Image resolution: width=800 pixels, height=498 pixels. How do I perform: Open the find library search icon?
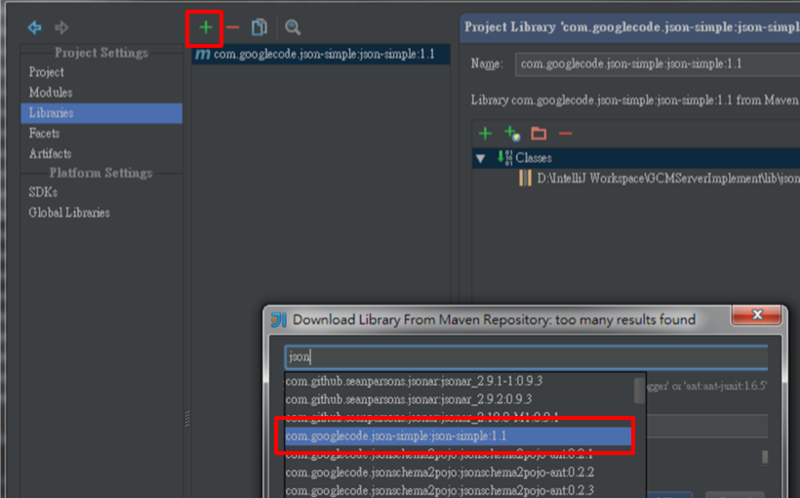point(292,27)
